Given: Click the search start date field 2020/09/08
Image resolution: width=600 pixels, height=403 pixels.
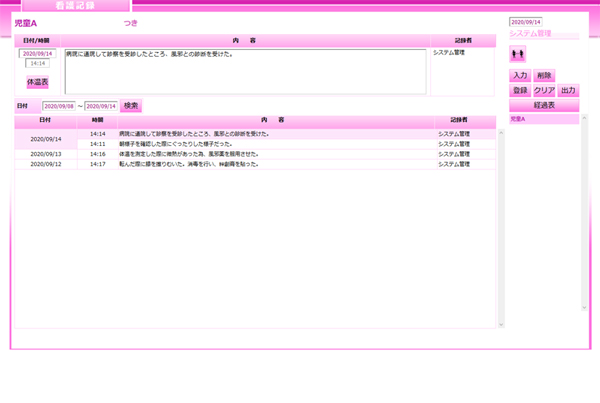Looking at the screenshot, I should coord(58,105).
